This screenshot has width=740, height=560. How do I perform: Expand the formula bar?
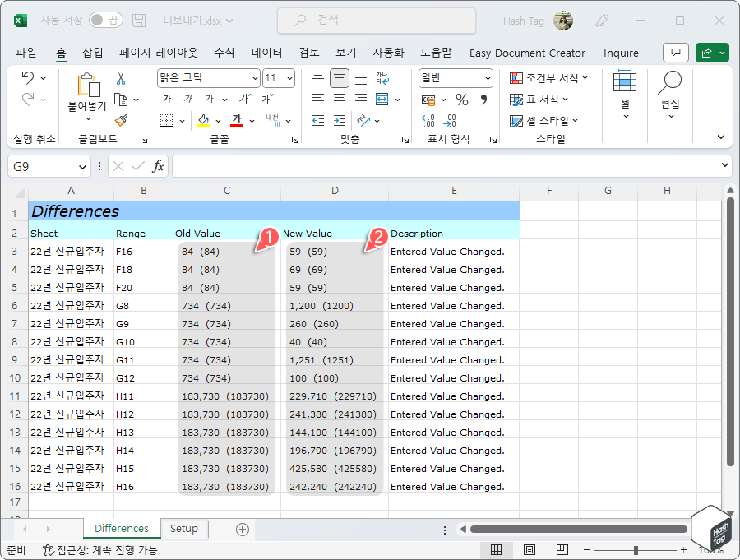point(725,165)
